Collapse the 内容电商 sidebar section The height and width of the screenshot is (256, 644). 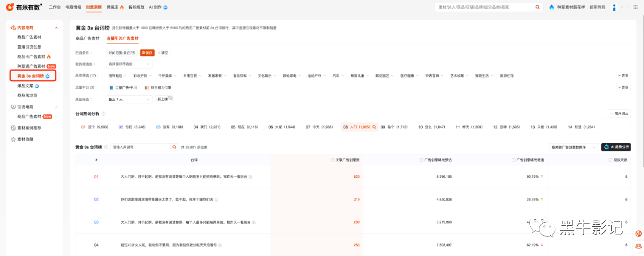click(56, 28)
